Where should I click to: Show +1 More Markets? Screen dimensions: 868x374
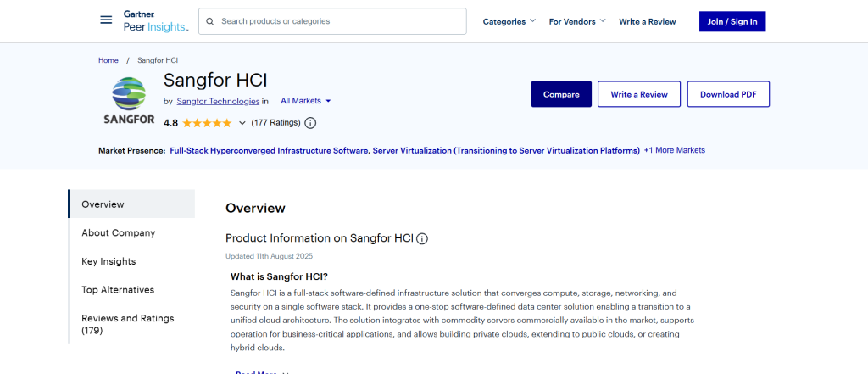[x=674, y=150]
